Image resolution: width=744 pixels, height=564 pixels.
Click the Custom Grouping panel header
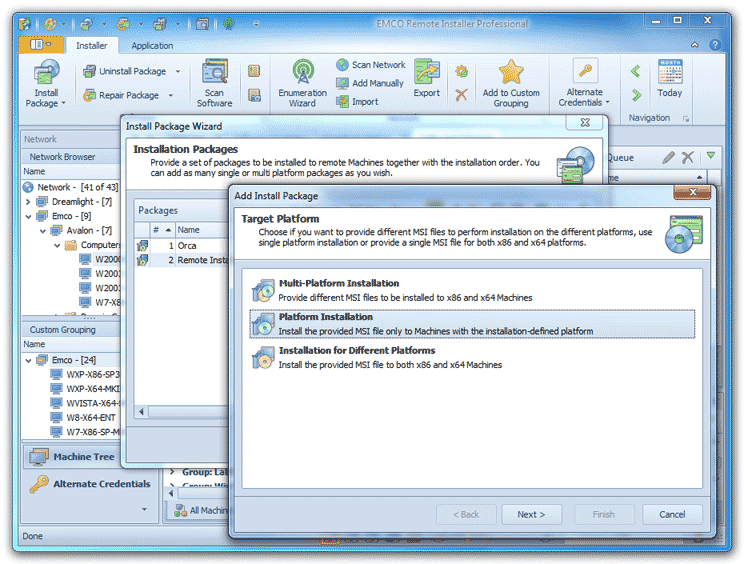(x=71, y=330)
